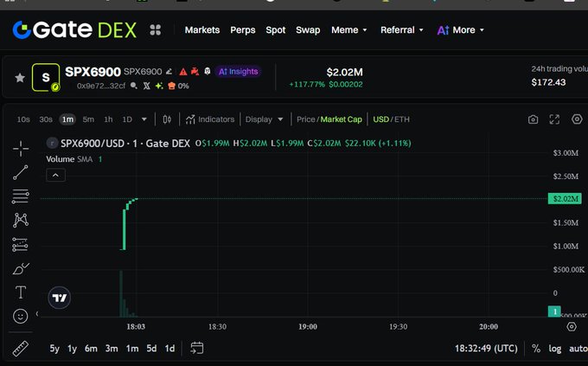
Task: Click the search magnifier beside contract address
Action: [133, 86]
